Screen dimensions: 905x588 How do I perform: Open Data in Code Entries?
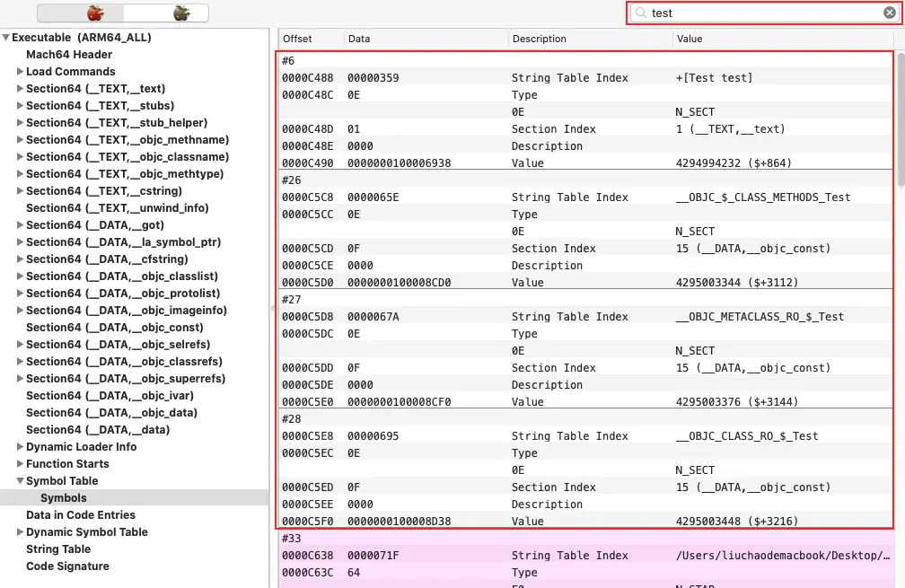pos(81,515)
